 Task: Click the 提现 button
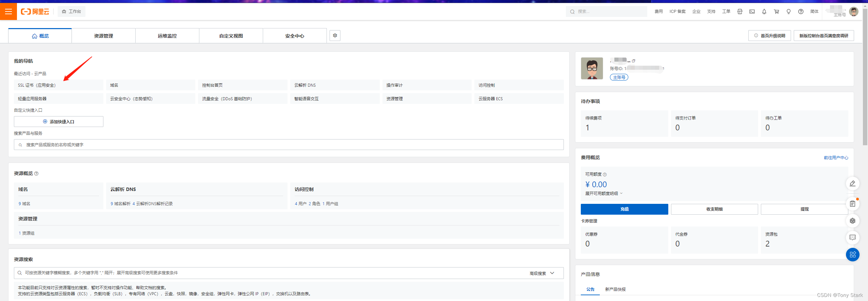pyautogui.click(x=805, y=209)
